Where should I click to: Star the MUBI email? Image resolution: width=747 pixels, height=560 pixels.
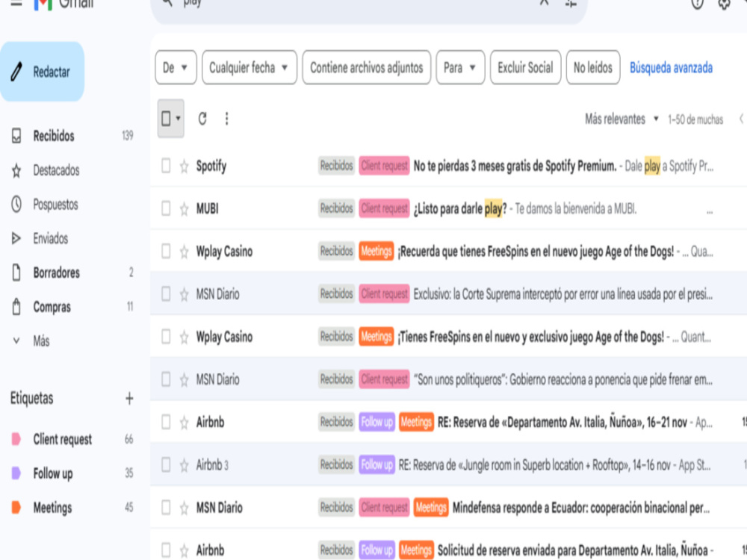coord(184,209)
